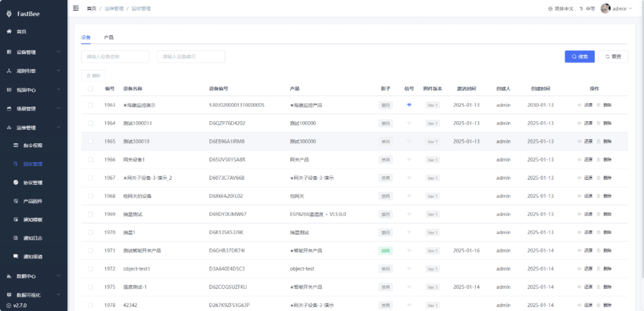Click the globe language icon 简体中文
The height and width of the screenshot is (311, 644).
coord(550,8)
